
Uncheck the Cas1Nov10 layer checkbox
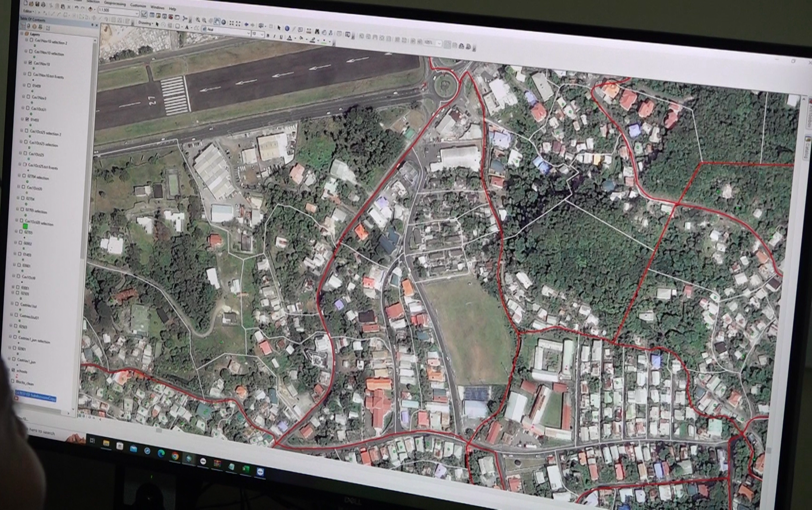30,62
